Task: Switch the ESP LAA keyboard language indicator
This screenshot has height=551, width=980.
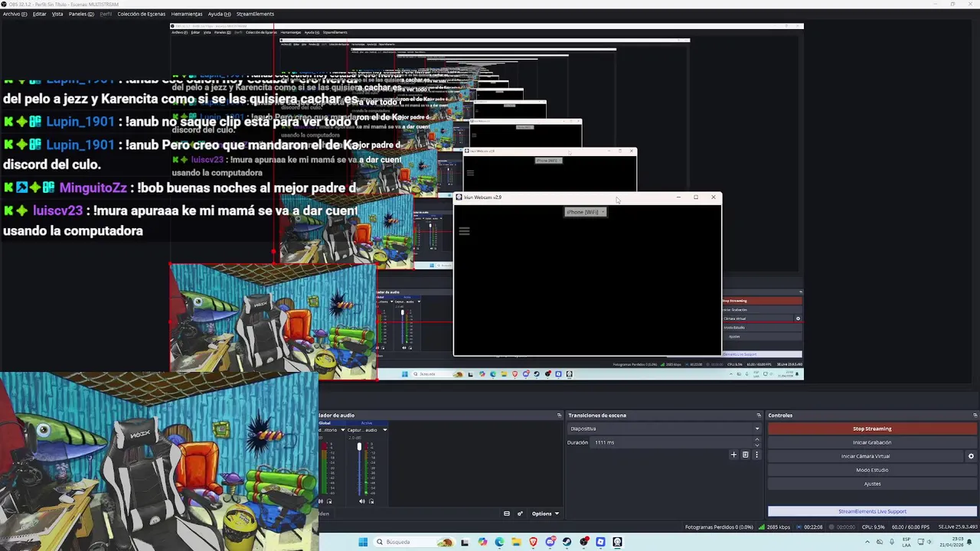Action: point(906,542)
